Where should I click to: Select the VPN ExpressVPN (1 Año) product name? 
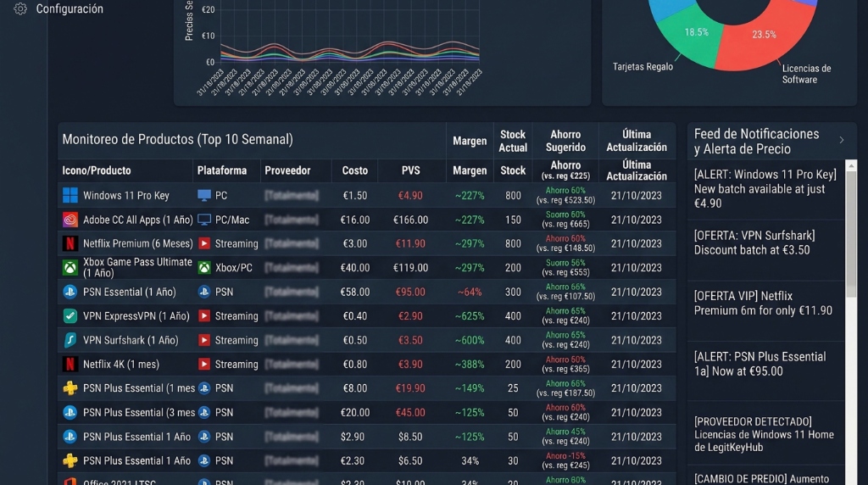(136, 316)
